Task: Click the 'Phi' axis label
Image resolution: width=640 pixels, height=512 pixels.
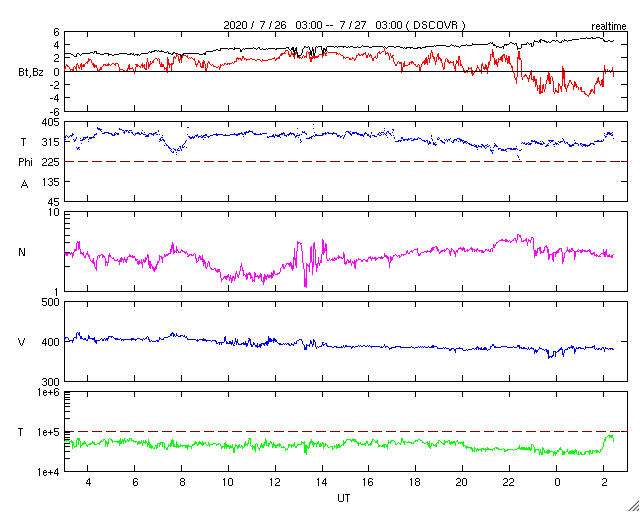Action: [25, 162]
